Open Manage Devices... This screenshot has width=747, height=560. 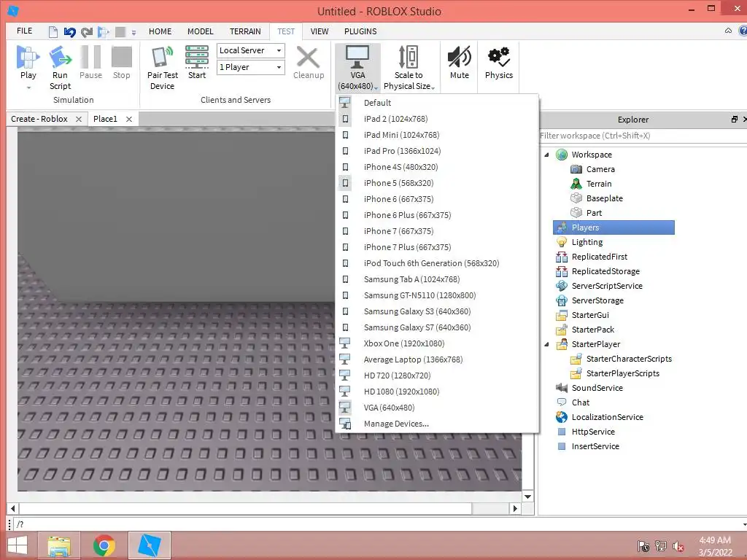point(437,424)
